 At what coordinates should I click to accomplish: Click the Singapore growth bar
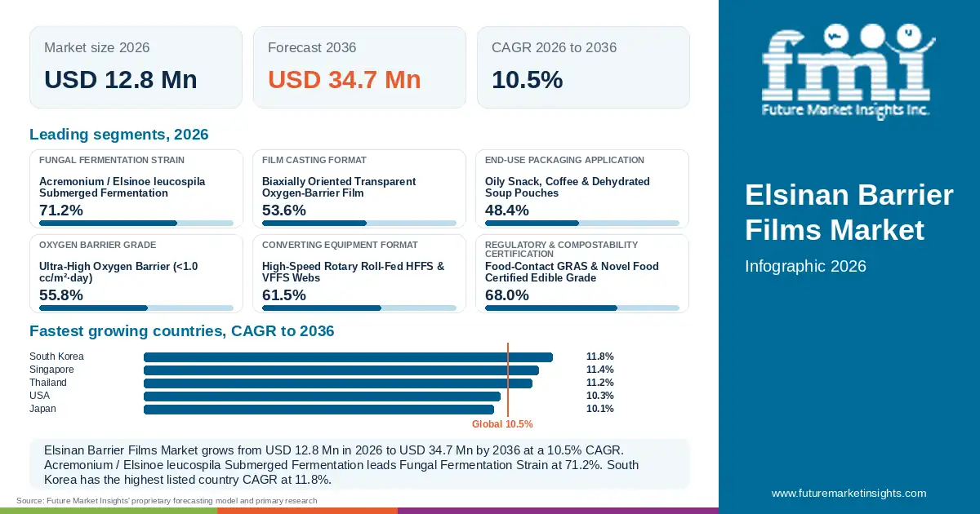tap(341, 370)
